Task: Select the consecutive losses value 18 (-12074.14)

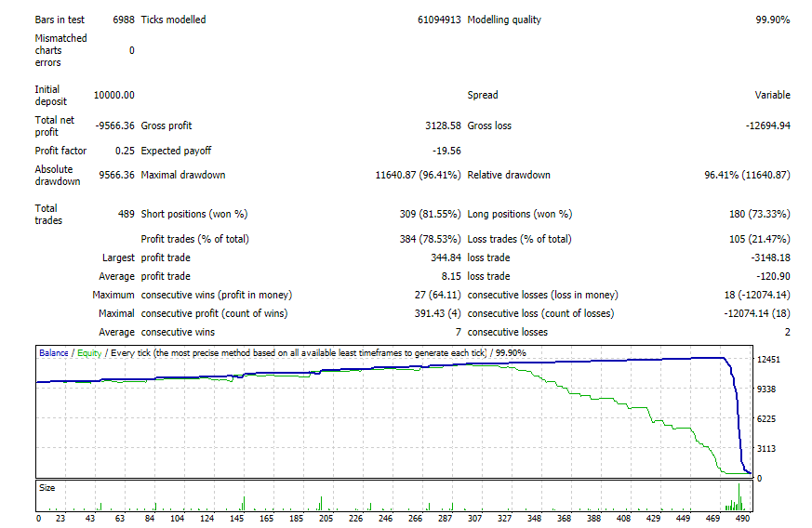Action: coord(757,295)
